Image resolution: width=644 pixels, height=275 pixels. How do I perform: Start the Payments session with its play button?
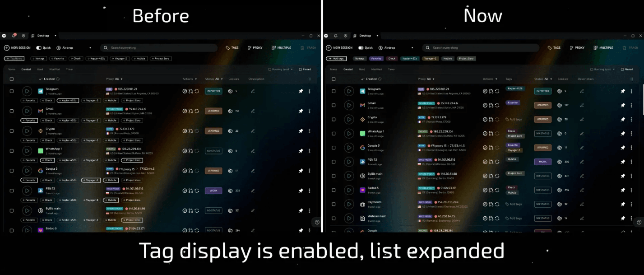pos(349,204)
